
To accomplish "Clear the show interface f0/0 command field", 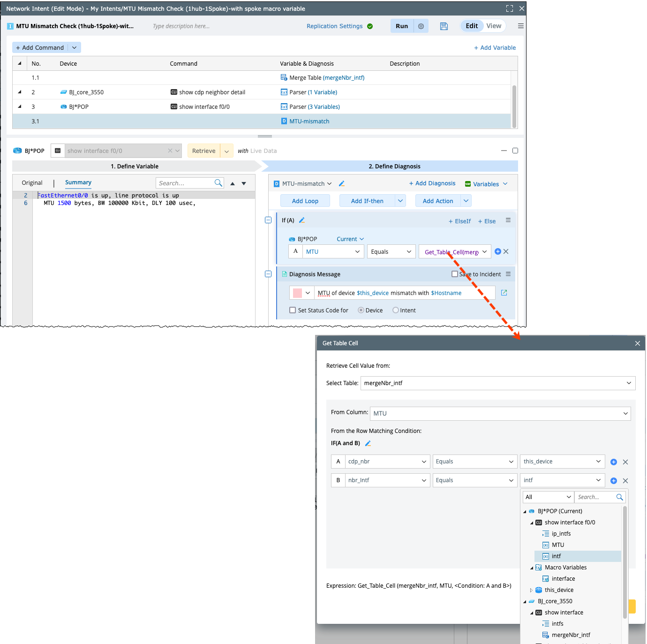I will coord(170,151).
